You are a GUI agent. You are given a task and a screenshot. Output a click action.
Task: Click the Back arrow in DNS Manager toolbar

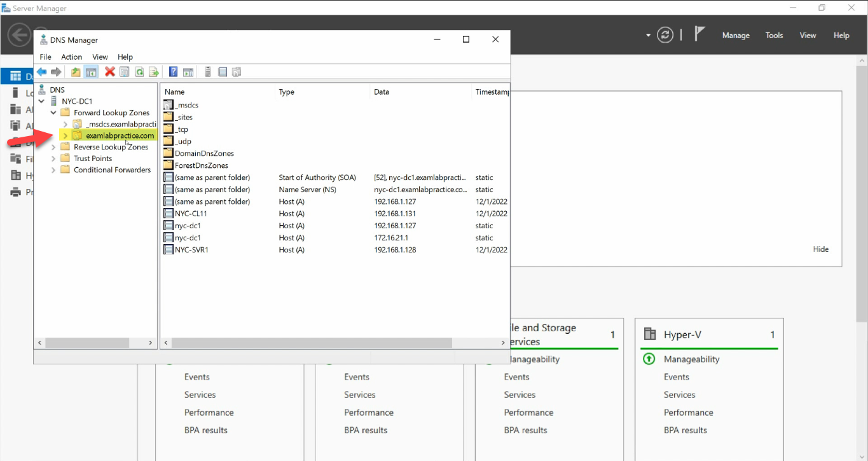41,72
